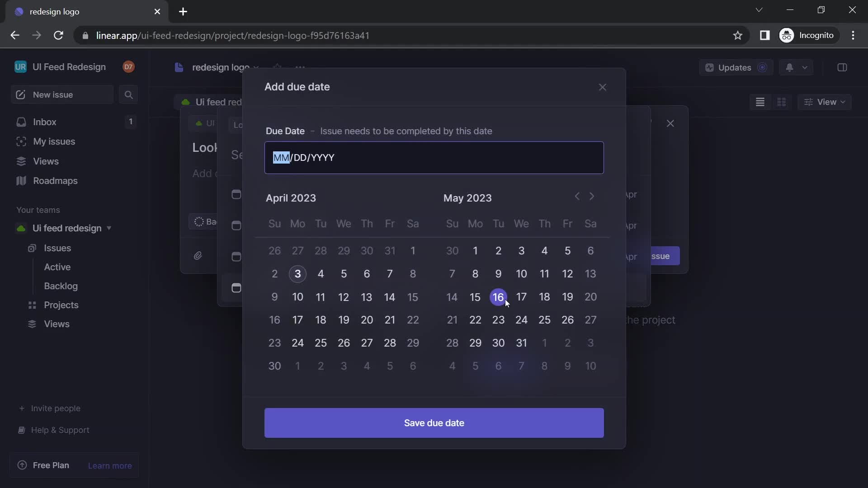Click Save due date button
This screenshot has width=868, height=488.
434,422
